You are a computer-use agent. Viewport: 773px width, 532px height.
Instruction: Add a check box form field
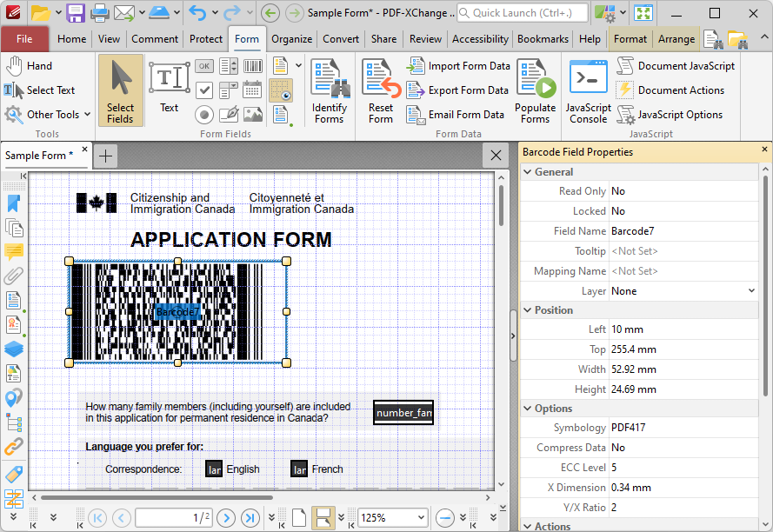204,90
